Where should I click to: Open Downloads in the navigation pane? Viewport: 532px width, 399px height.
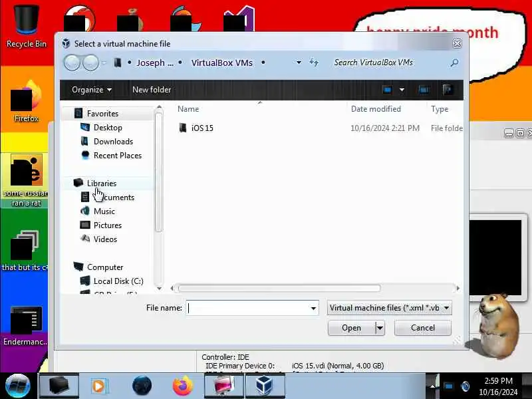point(113,142)
